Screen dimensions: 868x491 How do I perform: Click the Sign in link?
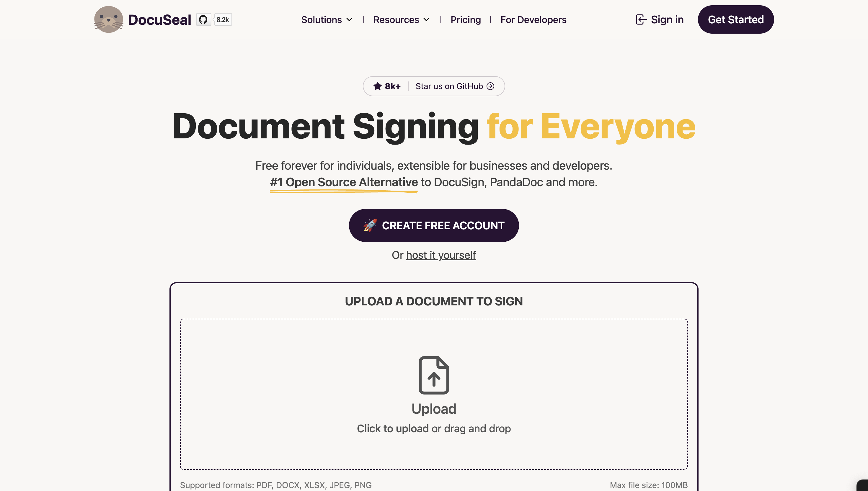(660, 19)
